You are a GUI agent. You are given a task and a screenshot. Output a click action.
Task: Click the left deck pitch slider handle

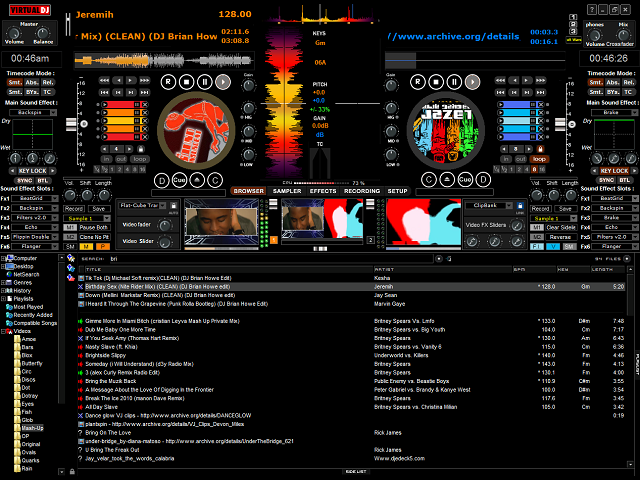pos(71,123)
